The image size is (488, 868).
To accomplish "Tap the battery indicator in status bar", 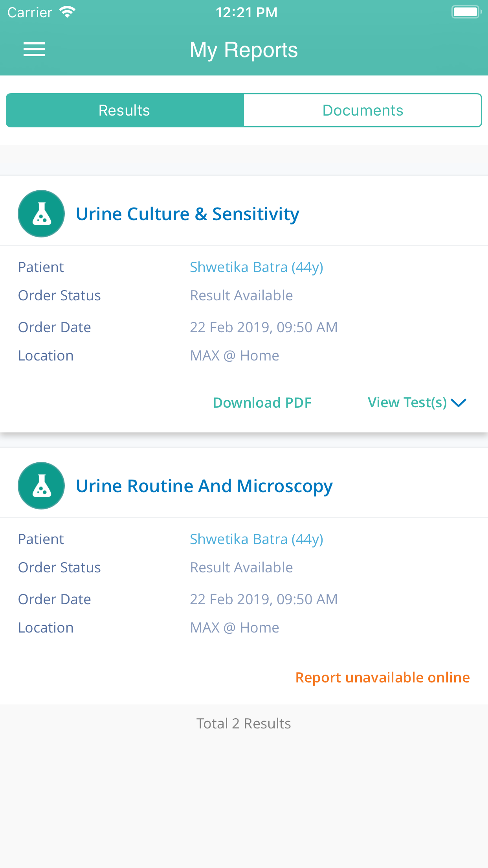I will pyautogui.click(x=466, y=11).
